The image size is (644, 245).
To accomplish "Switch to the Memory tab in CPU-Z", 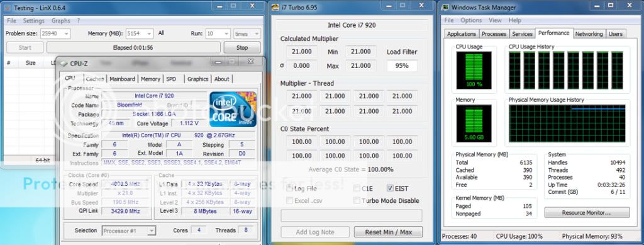I will (x=150, y=79).
